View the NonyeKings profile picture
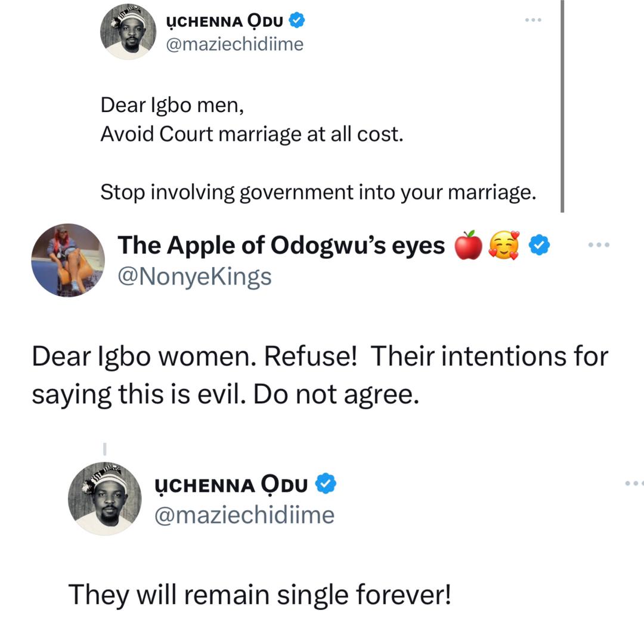 68,260
